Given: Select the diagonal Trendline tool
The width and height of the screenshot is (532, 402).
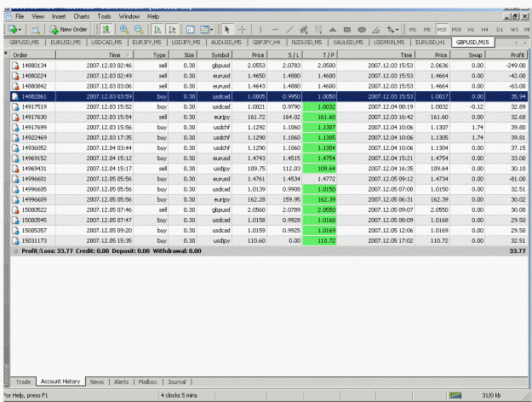Looking at the screenshot, I should click(x=289, y=30).
